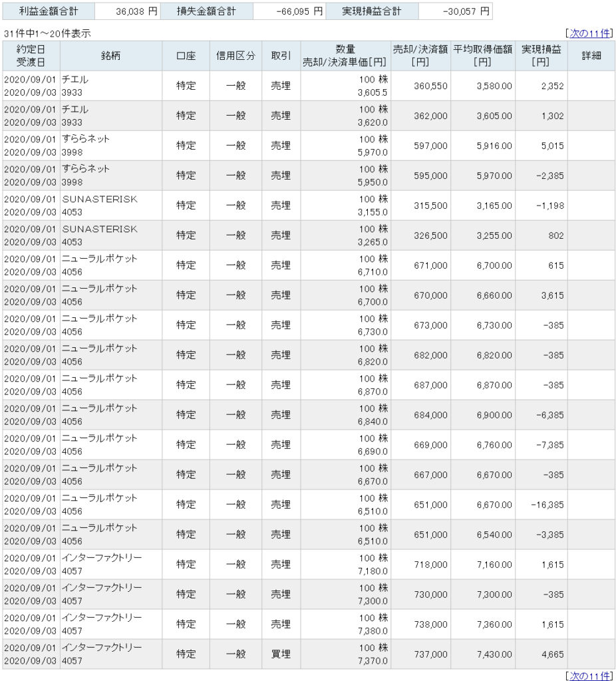This screenshot has height=681, width=616.
Task: Select the 約定日 受渡日 column header
Action: 31,56
